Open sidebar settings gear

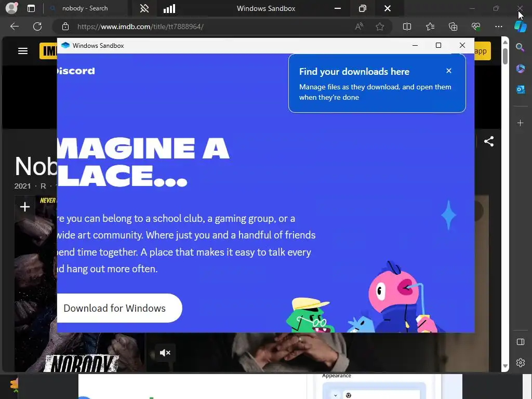pyautogui.click(x=521, y=363)
